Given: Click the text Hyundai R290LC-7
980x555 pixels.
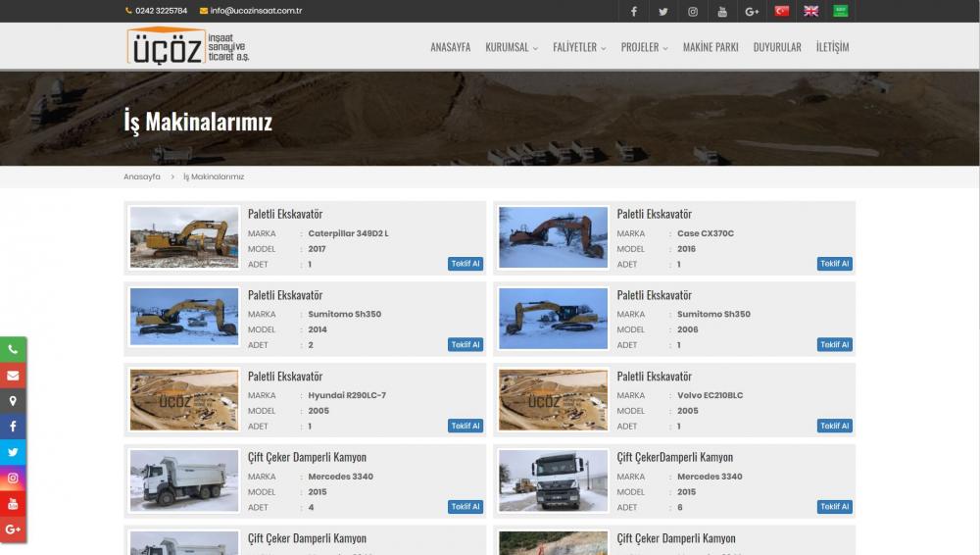Looking at the screenshot, I should tap(347, 395).
